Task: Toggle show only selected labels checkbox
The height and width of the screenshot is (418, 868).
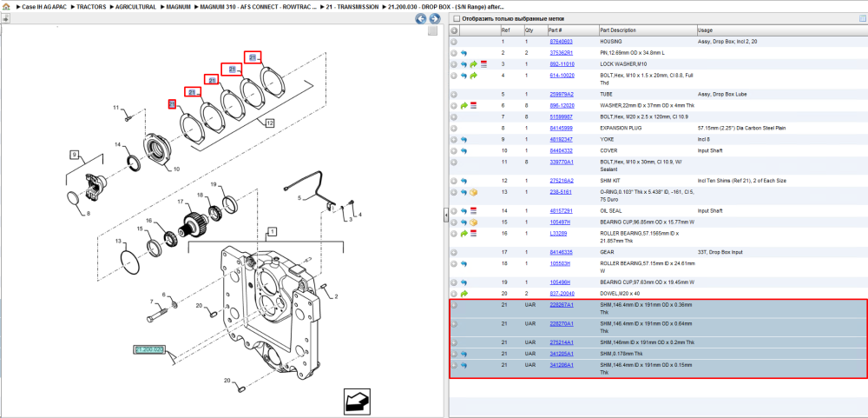Action: coord(457,19)
